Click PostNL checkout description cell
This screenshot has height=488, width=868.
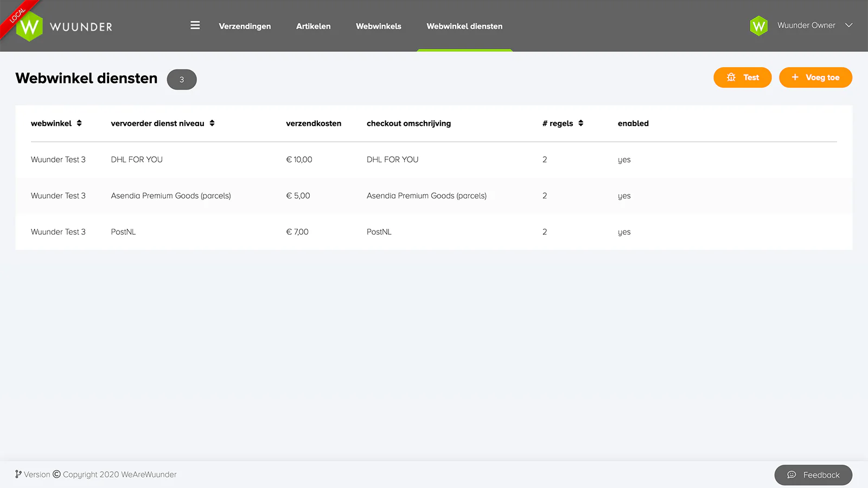tap(379, 232)
